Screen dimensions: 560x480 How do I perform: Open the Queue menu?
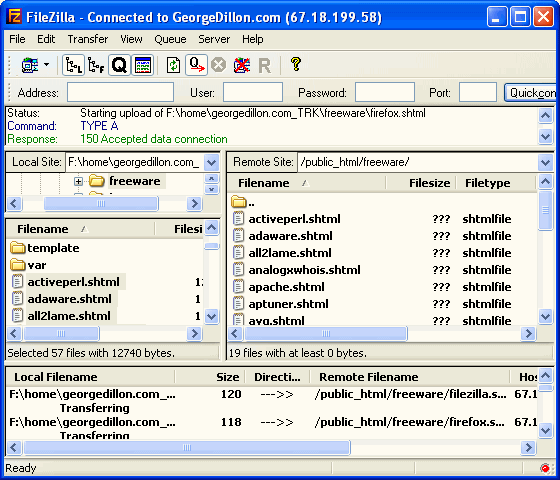[170, 39]
